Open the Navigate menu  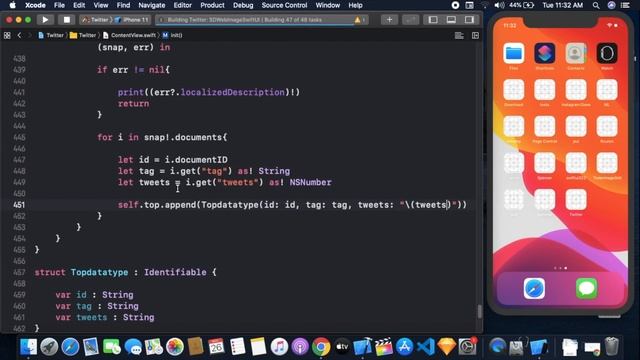(151, 5)
